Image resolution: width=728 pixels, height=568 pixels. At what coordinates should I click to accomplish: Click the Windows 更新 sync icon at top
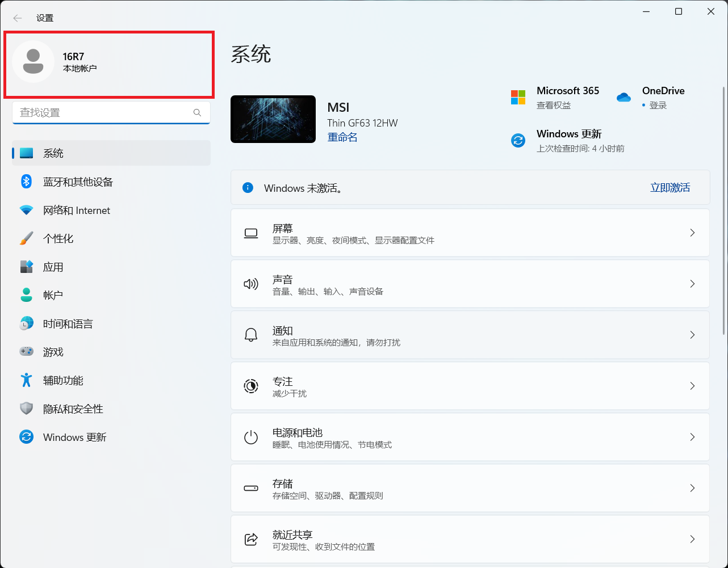point(518,140)
